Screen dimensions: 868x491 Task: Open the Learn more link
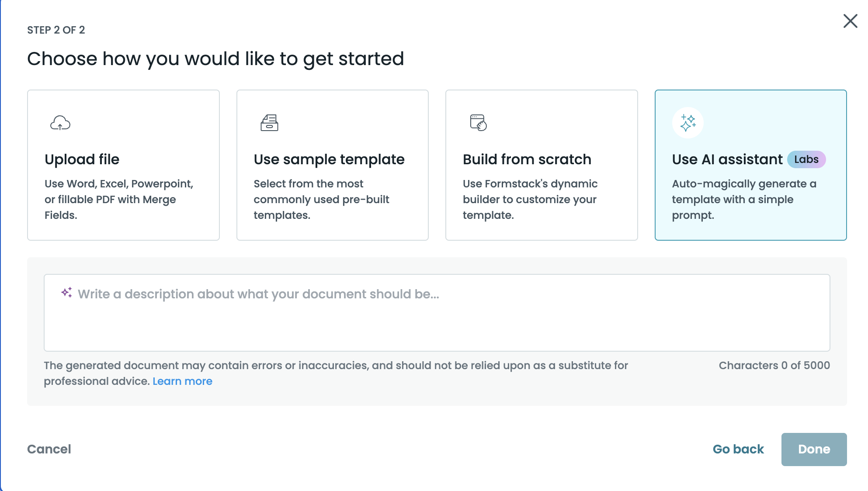click(182, 381)
